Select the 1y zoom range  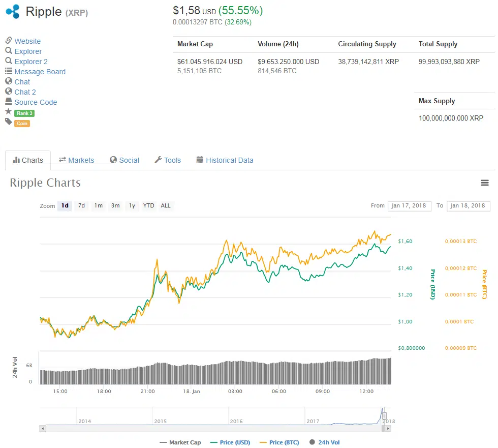(x=132, y=205)
